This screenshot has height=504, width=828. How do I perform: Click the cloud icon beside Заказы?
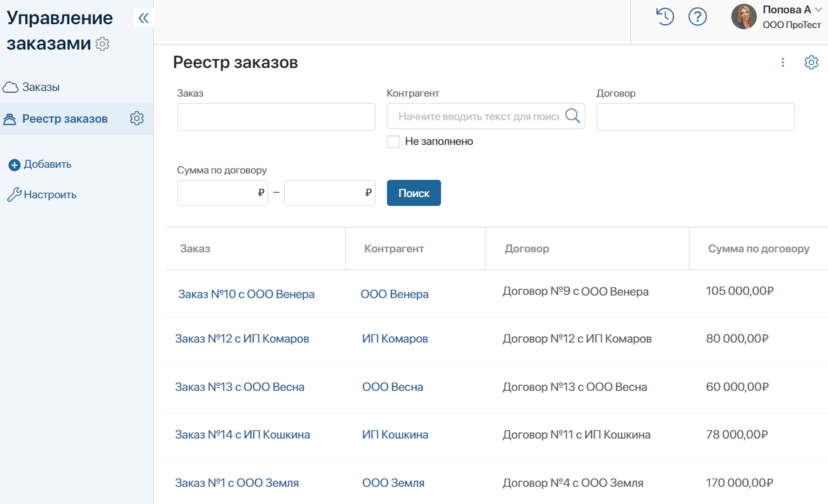pos(11,87)
